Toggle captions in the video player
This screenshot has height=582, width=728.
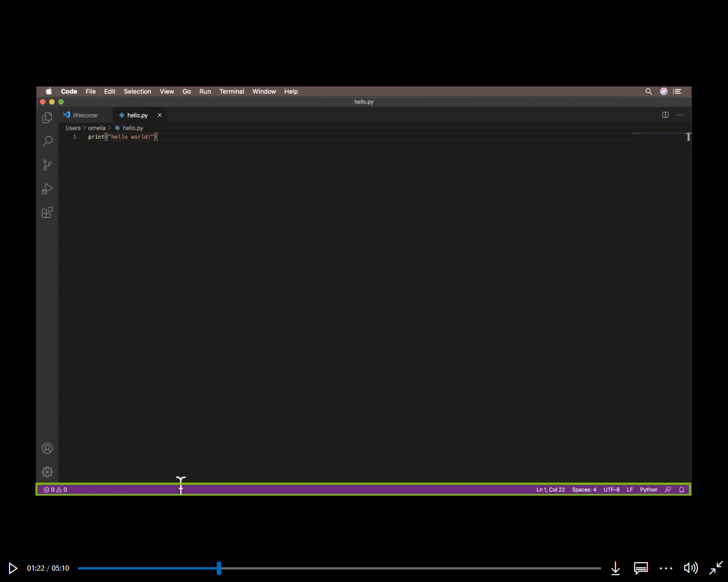640,568
